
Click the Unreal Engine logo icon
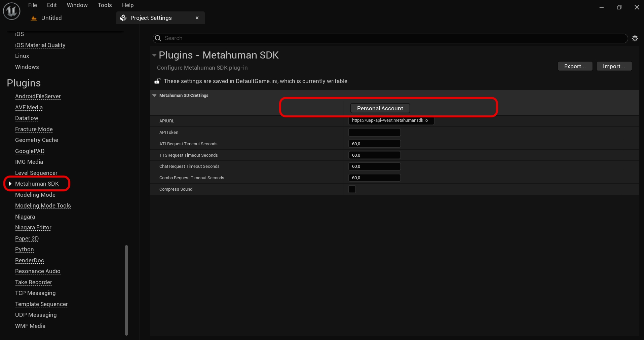coord(11,11)
